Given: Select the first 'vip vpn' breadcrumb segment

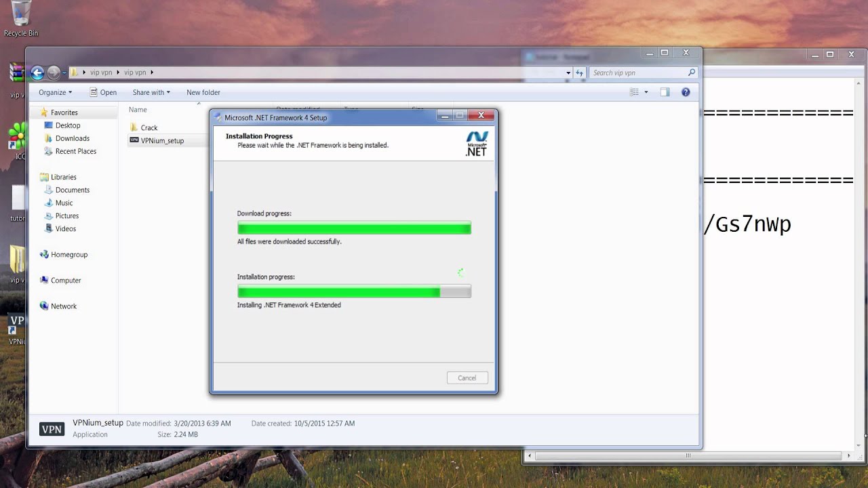Looking at the screenshot, I should [x=101, y=73].
